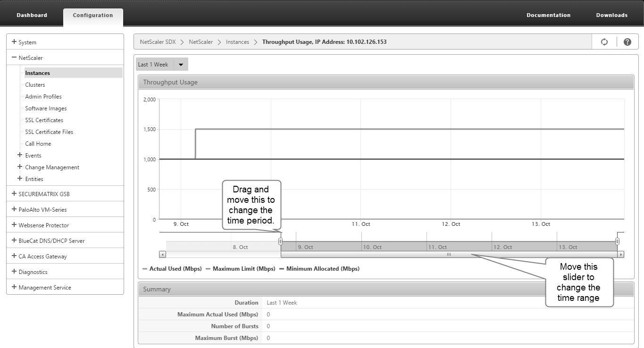Click the refresh icon in breadcrumb bar

604,42
